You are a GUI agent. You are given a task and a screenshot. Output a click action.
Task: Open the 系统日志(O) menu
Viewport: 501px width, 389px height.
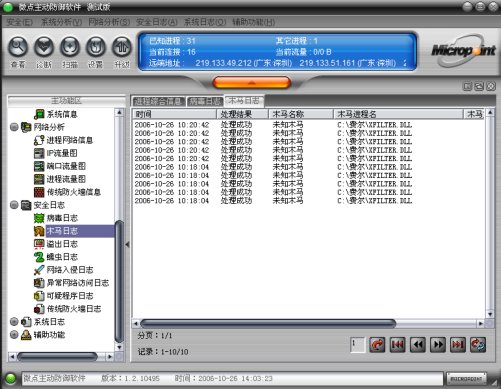point(205,22)
